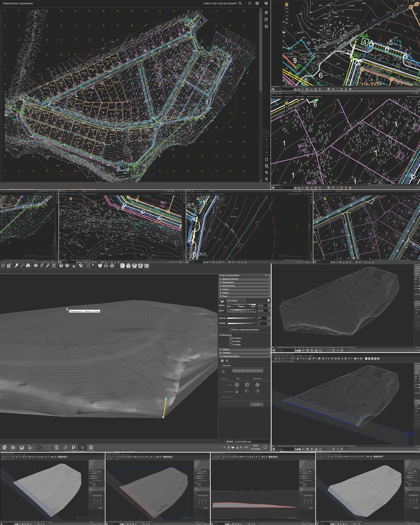Select the Zoom magnifier tool
Screen dimensions: 420x525
[x=48, y=266]
